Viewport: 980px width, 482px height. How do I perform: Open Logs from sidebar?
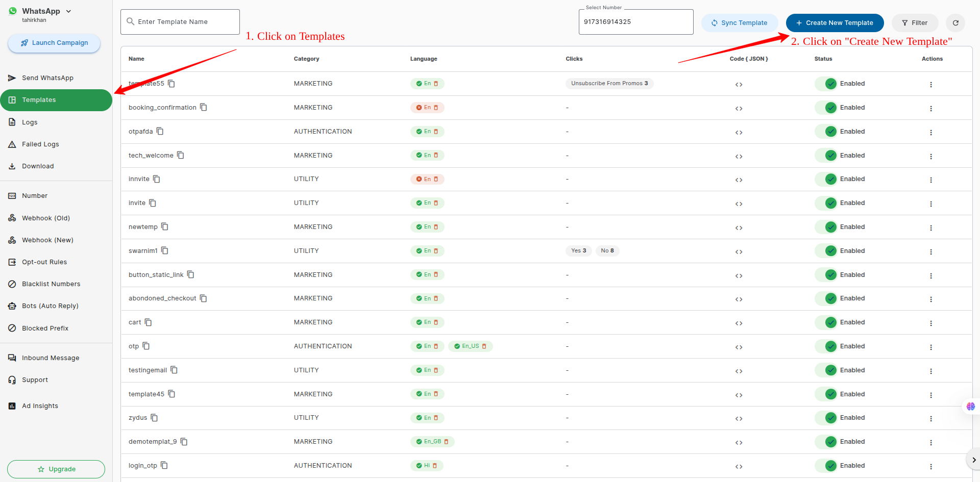pyautogui.click(x=56, y=122)
